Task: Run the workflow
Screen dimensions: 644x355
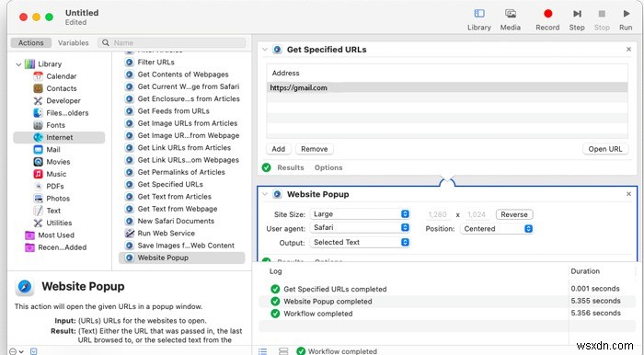Action: (x=626, y=19)
